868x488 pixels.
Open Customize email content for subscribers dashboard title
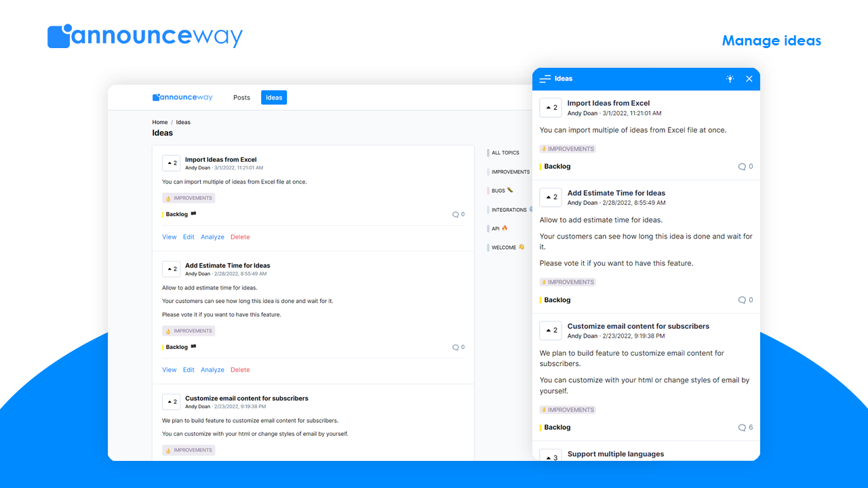[x=247, y=399]
